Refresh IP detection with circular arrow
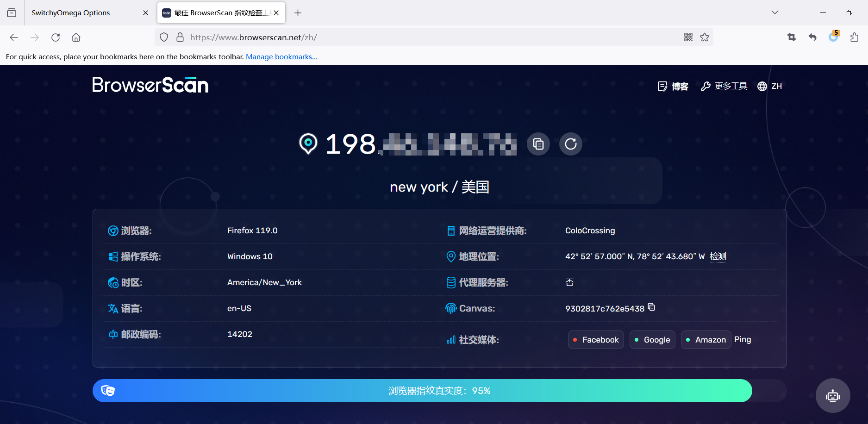Viewport: 868px width, 424px height. click(x=571, y=144)
